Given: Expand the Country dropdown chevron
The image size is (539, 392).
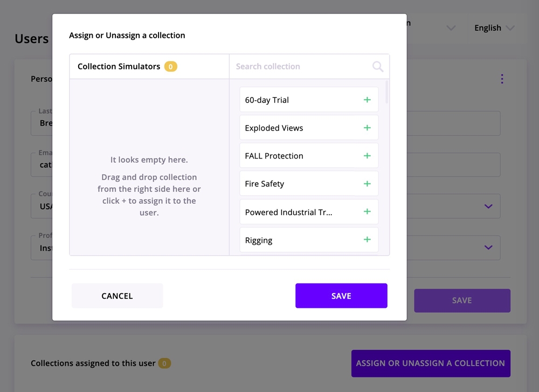Looking at the screenshot, I should coord(488,206).
